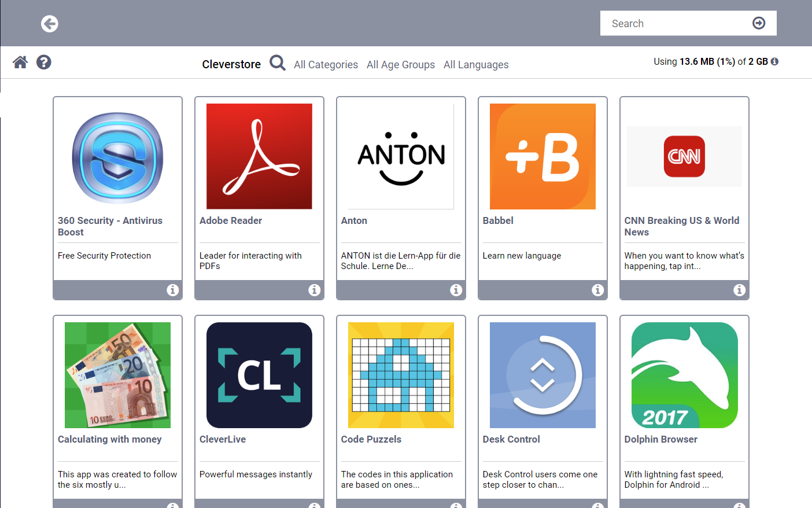Open info for Adobe Reader app

click(314, 290)
